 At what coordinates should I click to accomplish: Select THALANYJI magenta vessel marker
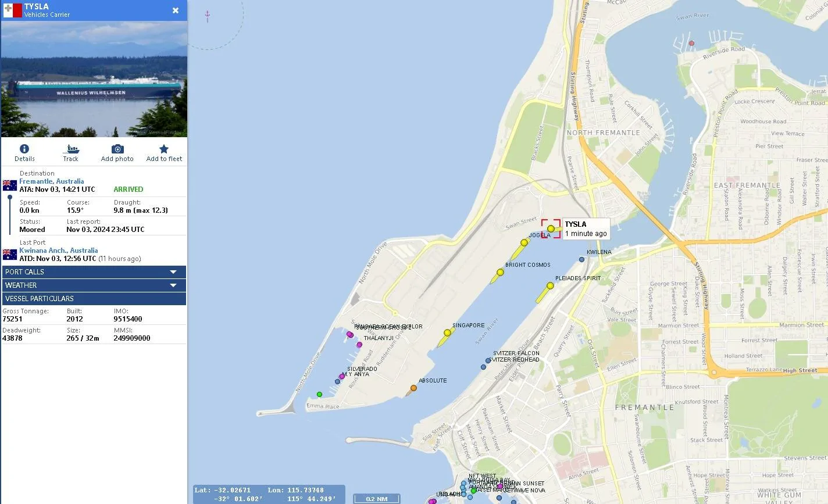coord(359,345)
